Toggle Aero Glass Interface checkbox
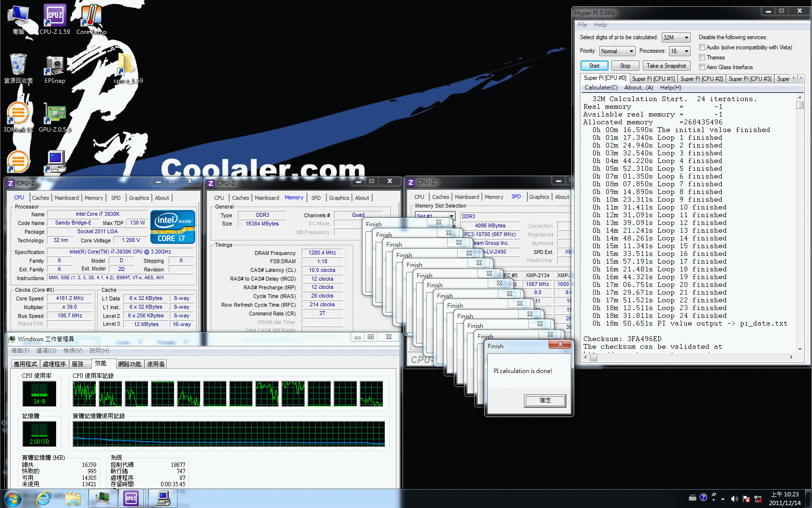The height and width of the screenshot is (508, 812). tap(702, 67)
